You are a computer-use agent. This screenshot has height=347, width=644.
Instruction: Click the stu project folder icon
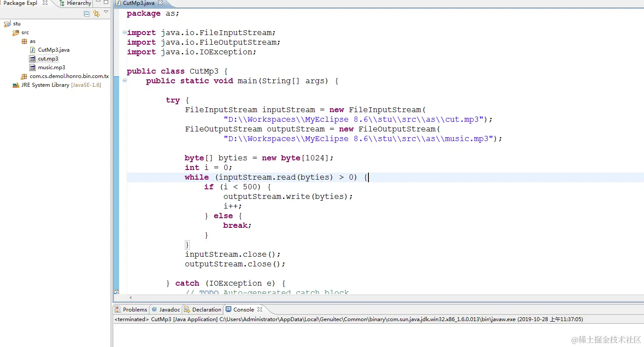[7, 24]
